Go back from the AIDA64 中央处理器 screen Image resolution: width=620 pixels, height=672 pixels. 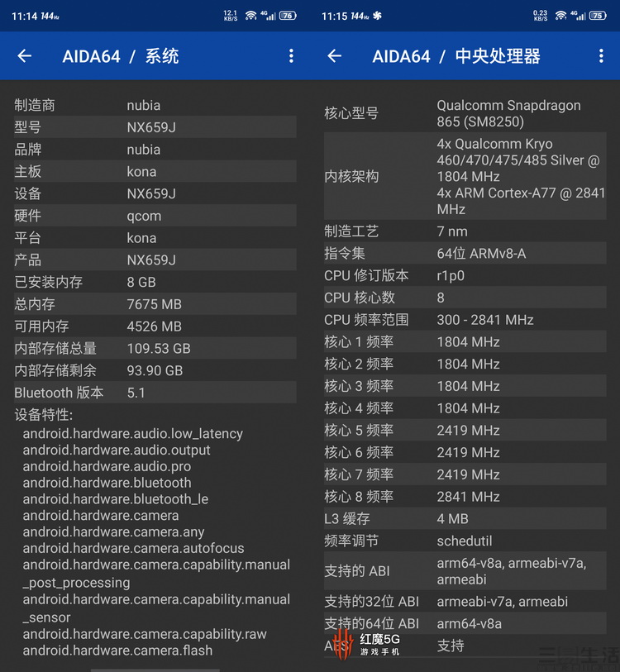tap(335, 55)
